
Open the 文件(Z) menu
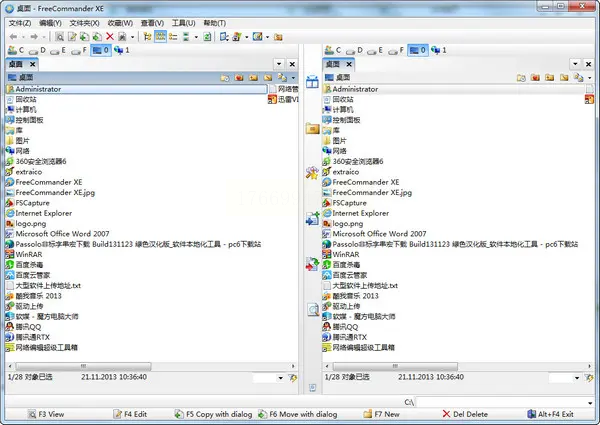(20, 23)
